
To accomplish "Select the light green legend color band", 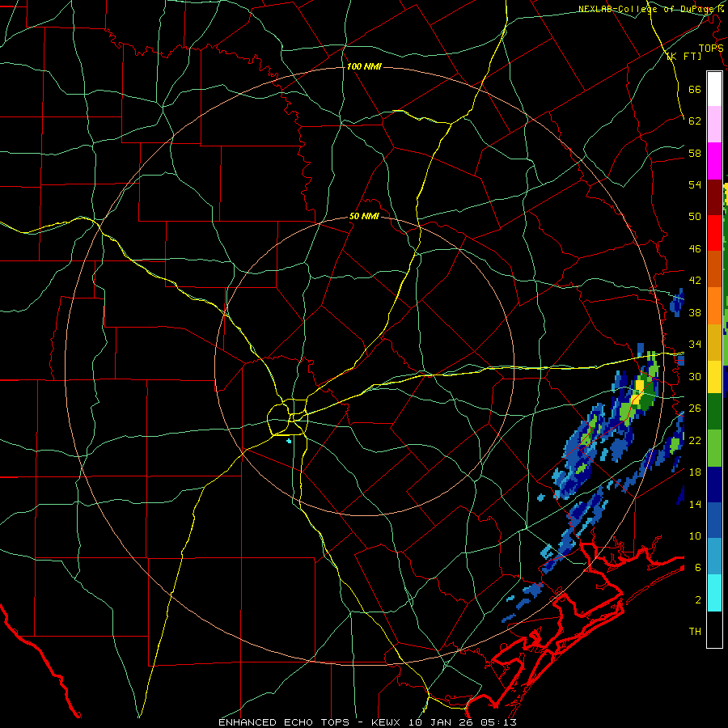I will point(714,448).
